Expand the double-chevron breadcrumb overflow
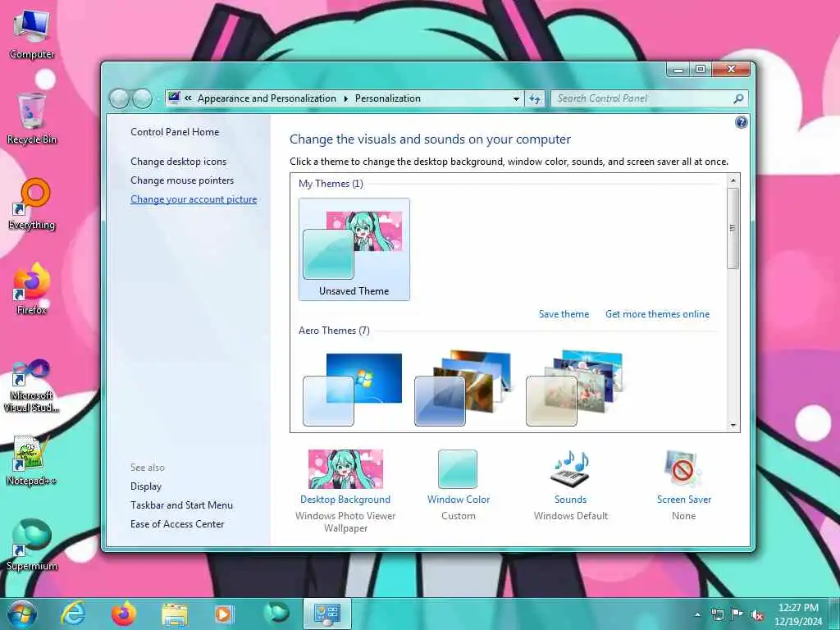Image resolution: width=840 pixels, height=630 pixels. coord(188,98)
